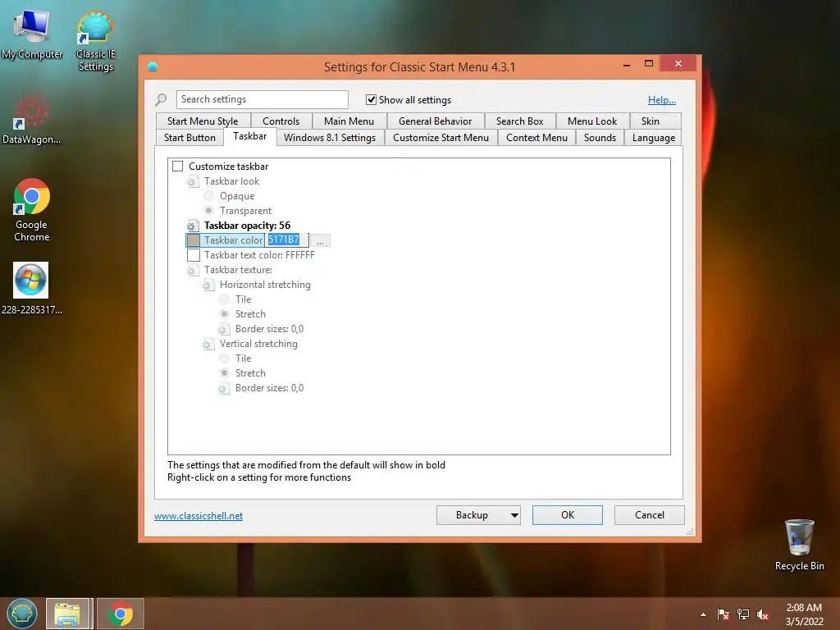
Task: Click gear icon beside first Border sizes
Action: pos(224,329)
